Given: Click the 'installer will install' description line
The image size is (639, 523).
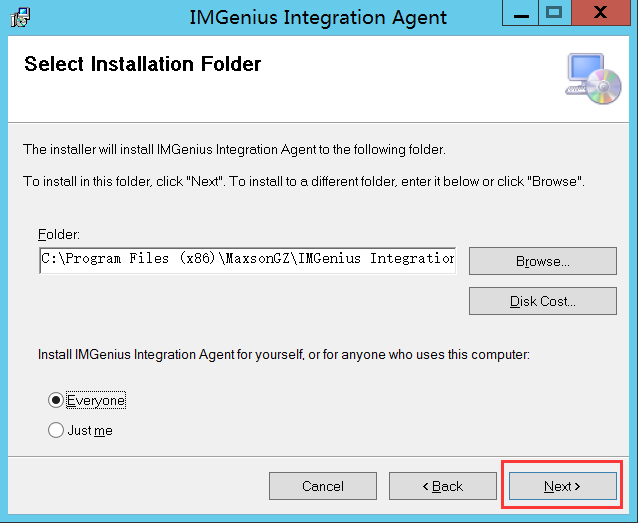Looking at the screenshot, I should [x=233, y=150].
